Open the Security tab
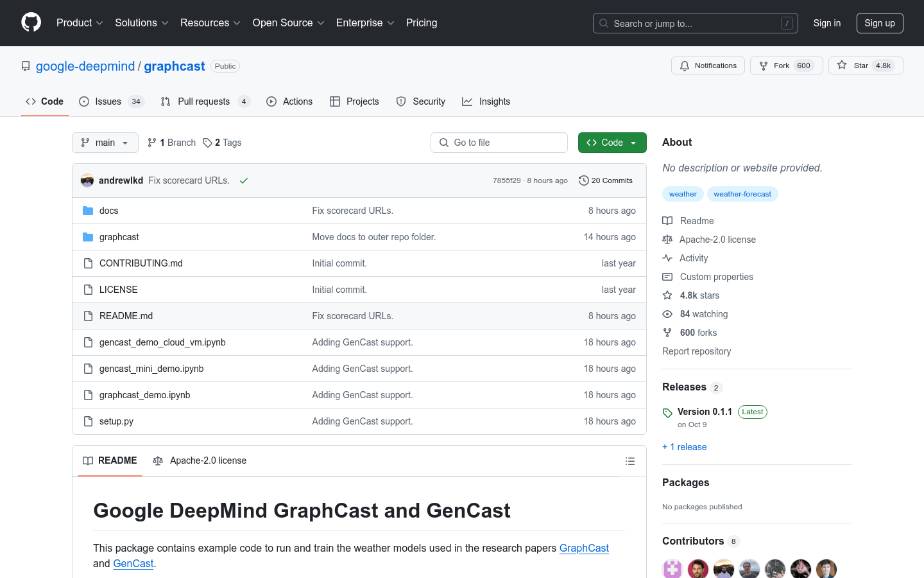Image resolution: width=924 pixels, height=578 pixels. pyautogui.click(x=421, y=101)
